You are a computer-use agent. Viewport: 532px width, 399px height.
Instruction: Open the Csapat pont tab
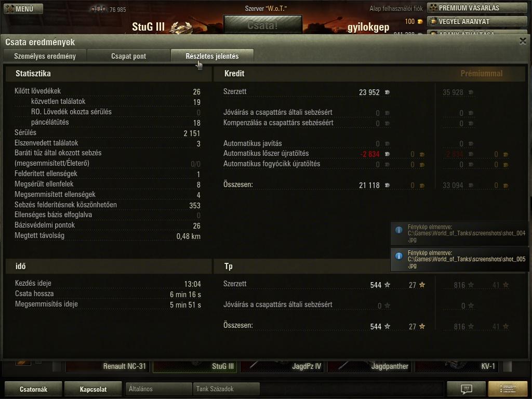[129, 56]
